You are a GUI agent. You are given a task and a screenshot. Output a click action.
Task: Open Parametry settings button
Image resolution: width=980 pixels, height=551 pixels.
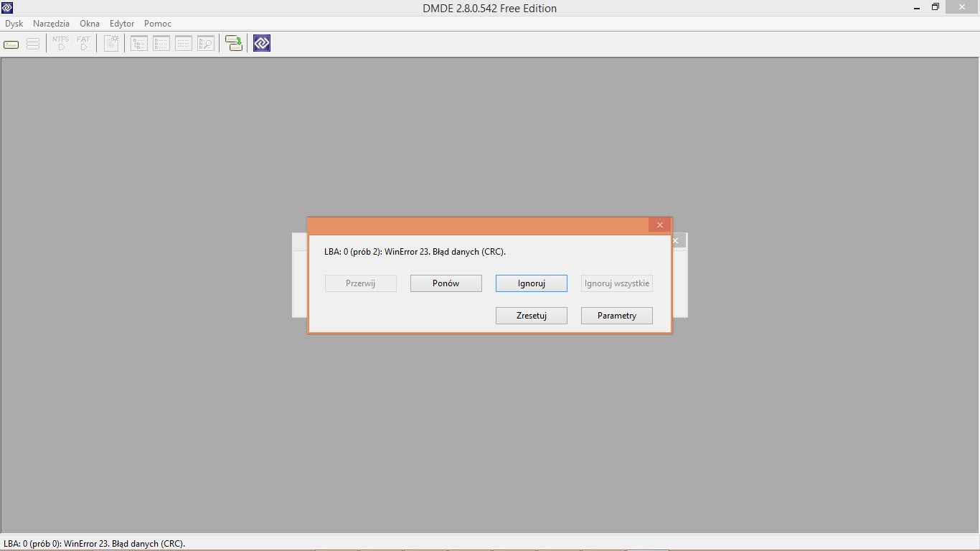click(x=617, y=316)
